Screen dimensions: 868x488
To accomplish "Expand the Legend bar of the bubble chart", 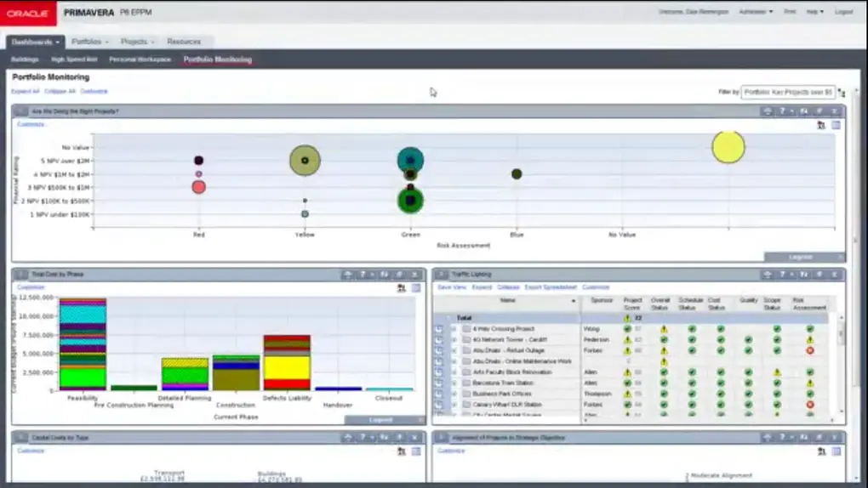I will point(805,258).
